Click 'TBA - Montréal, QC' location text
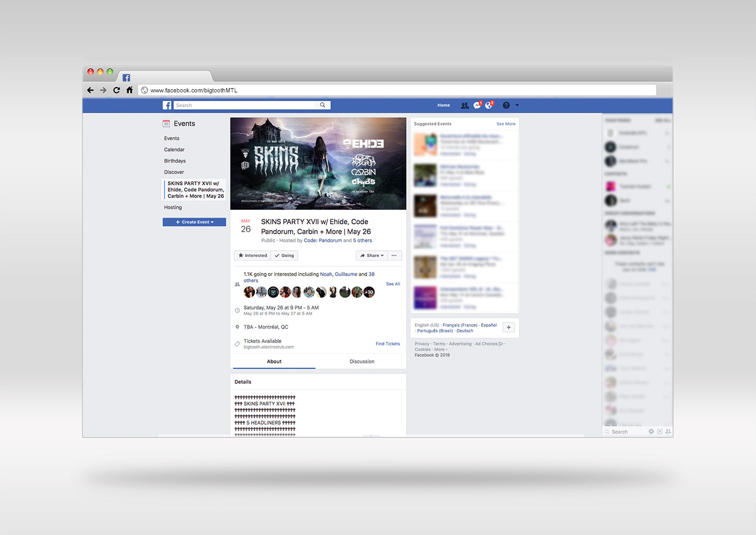Viewport: 756px width, 535px height. pos(266,327)
